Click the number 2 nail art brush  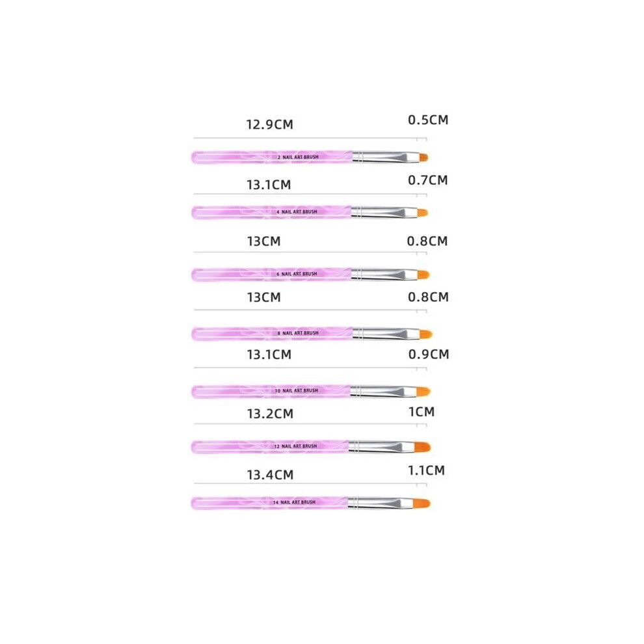[310, 157]
